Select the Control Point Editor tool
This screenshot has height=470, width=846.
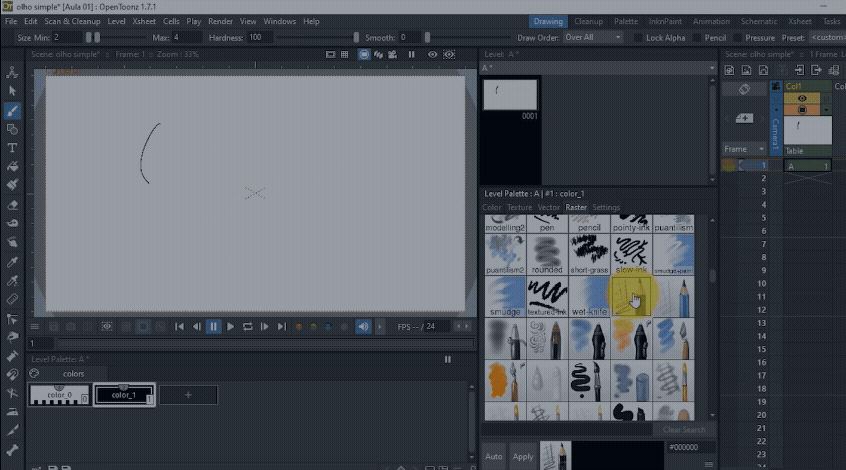[12, 319]
